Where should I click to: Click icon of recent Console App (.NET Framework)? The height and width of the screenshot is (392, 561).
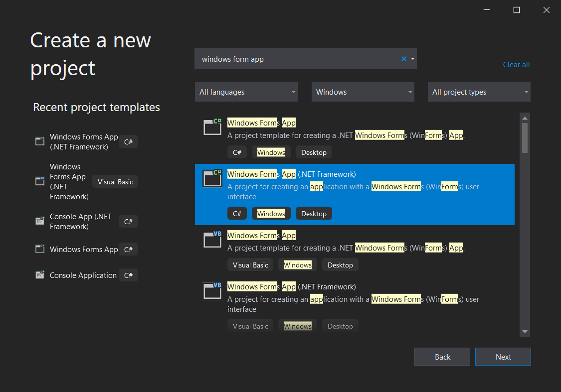[40, 221]
